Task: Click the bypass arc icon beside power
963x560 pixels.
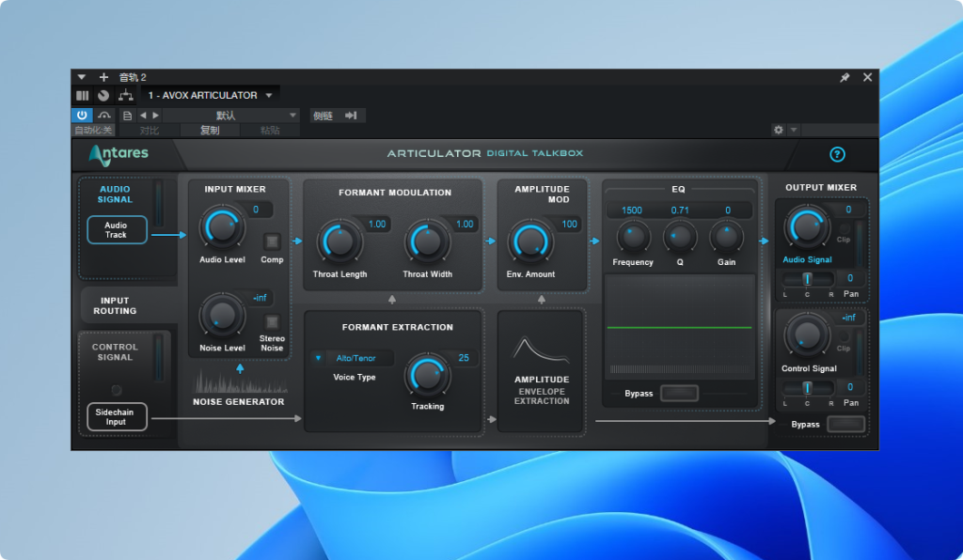Action: click(103, 115)
